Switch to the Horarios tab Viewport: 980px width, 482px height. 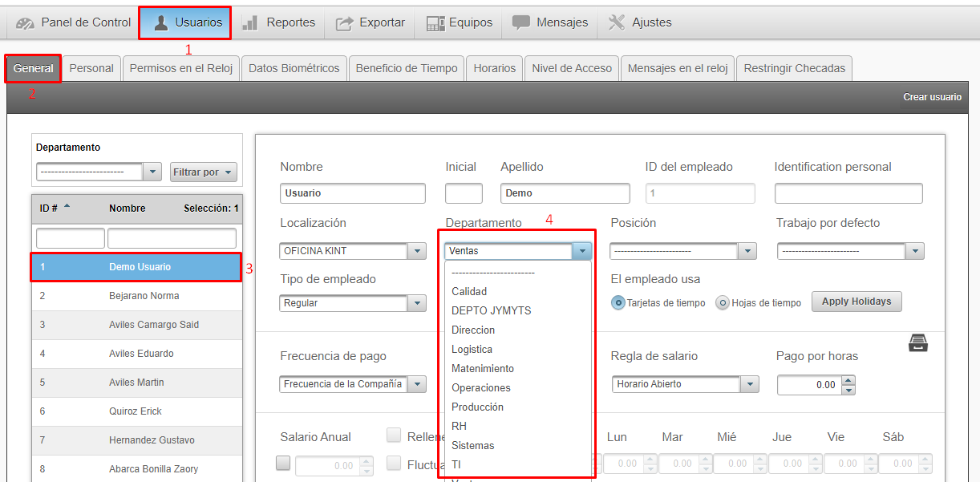tap(494, 68)
